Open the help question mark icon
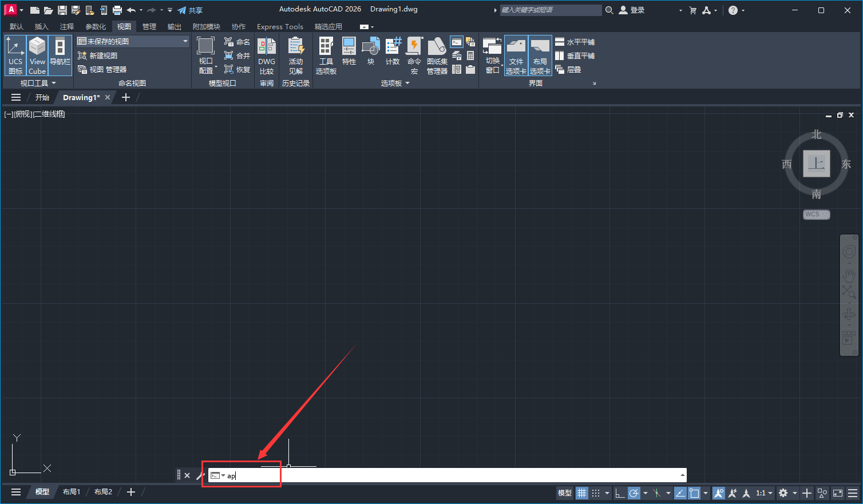The height and width of the screenshot is (504, 863). 733,10
